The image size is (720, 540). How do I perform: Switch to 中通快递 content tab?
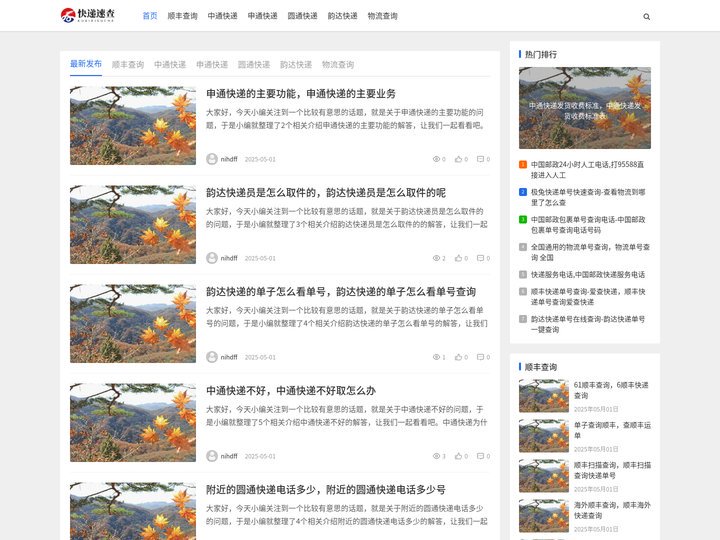[170, 65]
